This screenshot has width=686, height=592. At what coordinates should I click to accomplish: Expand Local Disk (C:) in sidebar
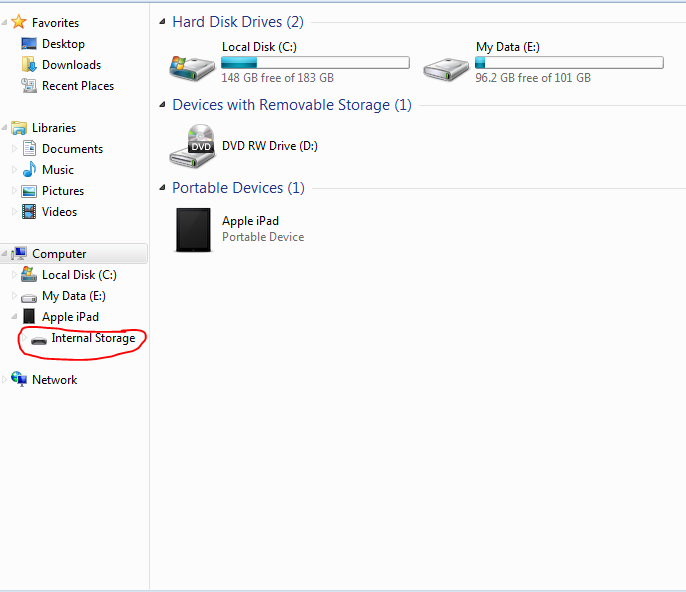(x=14, y=274)
